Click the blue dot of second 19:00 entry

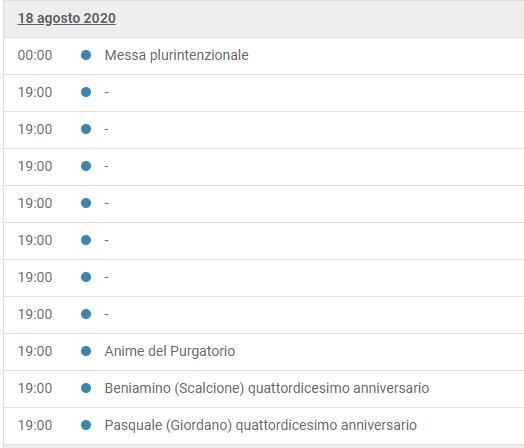tap(86, 129)
